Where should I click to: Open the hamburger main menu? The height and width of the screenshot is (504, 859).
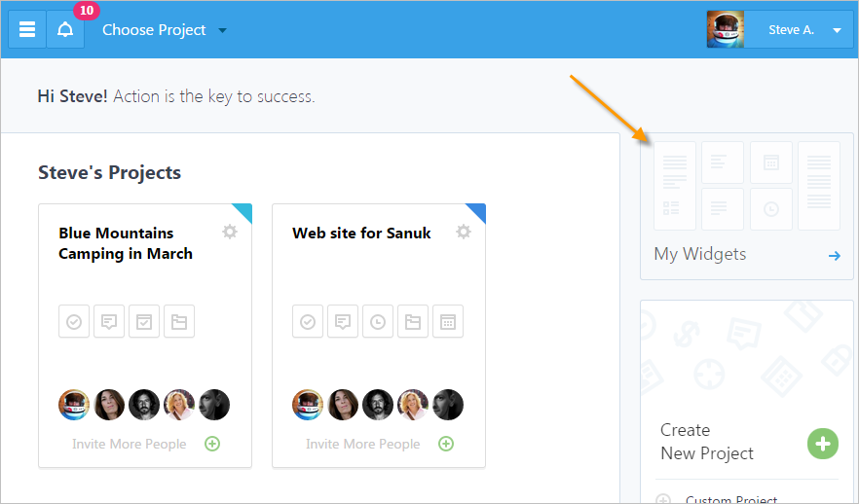27,29
